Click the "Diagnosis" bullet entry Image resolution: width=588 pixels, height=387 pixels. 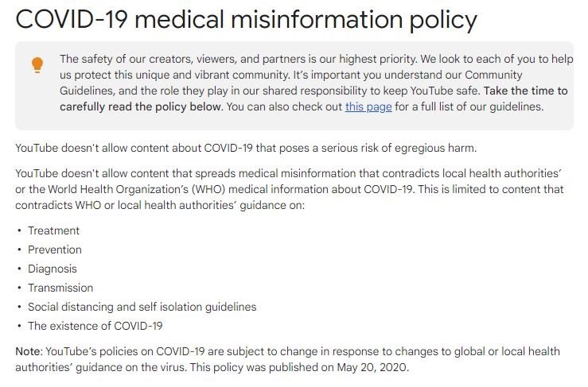pyautogui.click(x=53, y=269)
